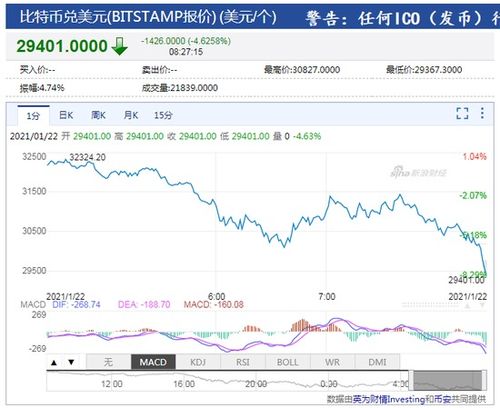
Task: Switch to the 月K tab
Action: [x=131, y=115]
